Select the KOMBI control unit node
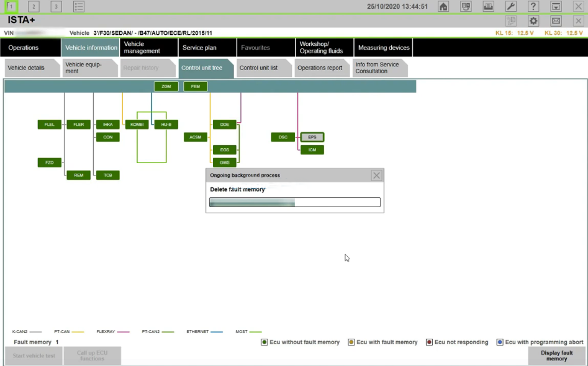588x366 pixels. pyautogui.click(x=137, y=124)
